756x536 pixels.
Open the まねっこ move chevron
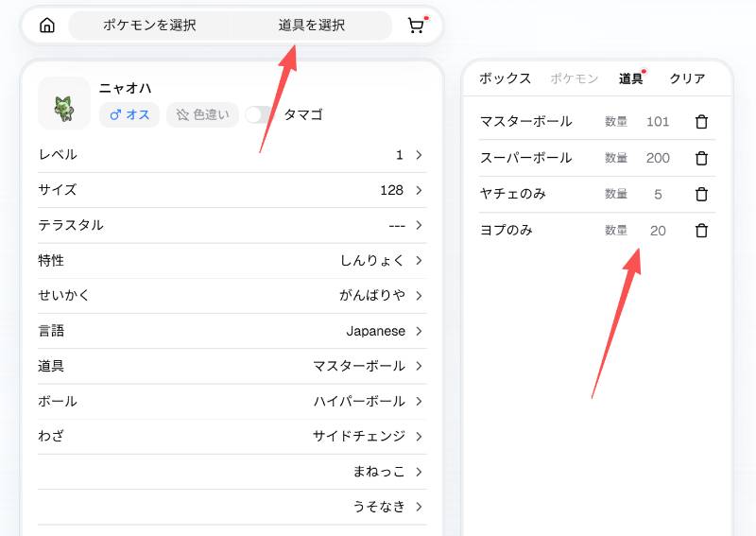pyautogui.click(x=419, y=472)
